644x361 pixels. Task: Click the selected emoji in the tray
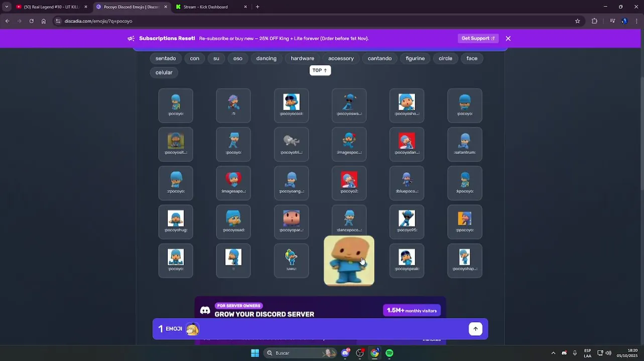pos(192,329)
